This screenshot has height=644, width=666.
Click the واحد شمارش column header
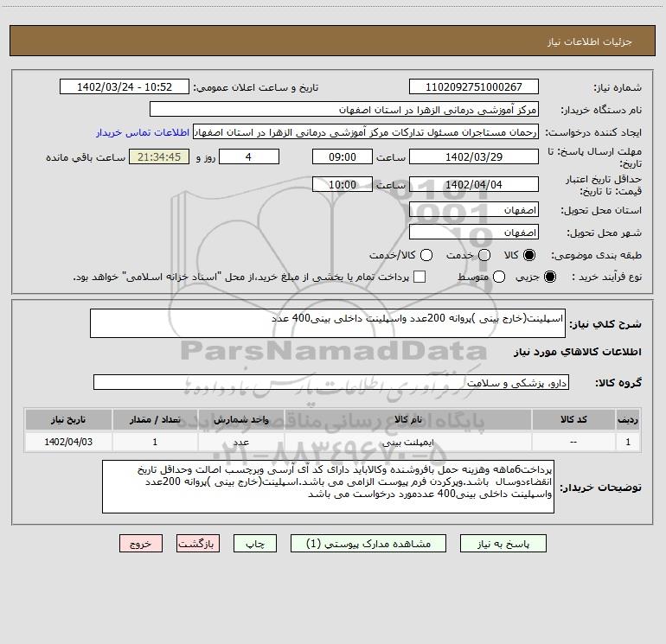pyautogui.click(x=240, y=419)
